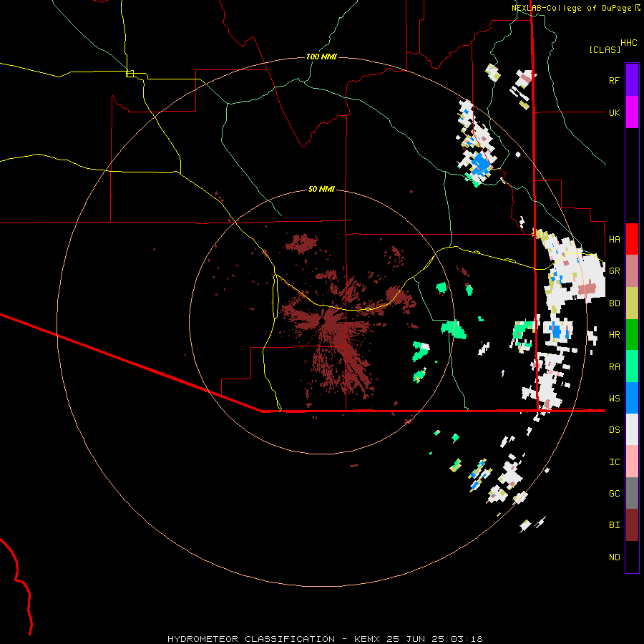Click the 'RA' legend label
The height and width of the screenshot is (644, 644).
pos(614,366)
